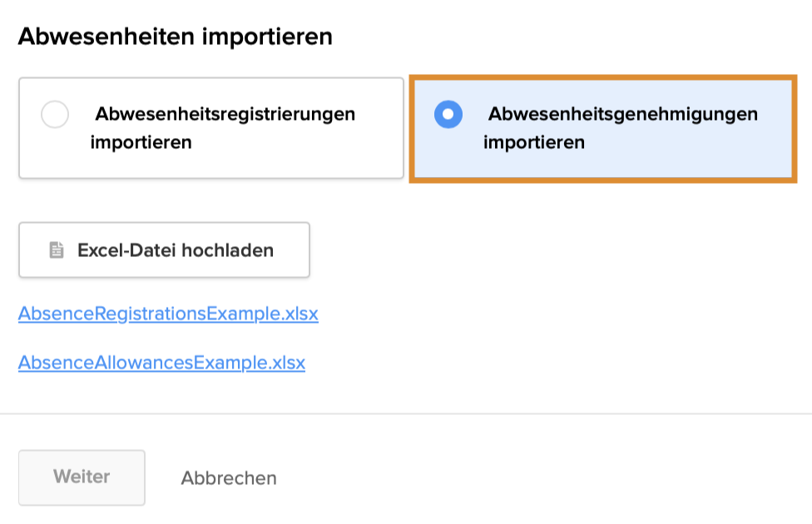The width and height of the screenshot is (812, 524).
Task: Select the Abwesenheitsregistrierungen importieren radio circle
Action: pyautogui.click(x=55, y=115)
